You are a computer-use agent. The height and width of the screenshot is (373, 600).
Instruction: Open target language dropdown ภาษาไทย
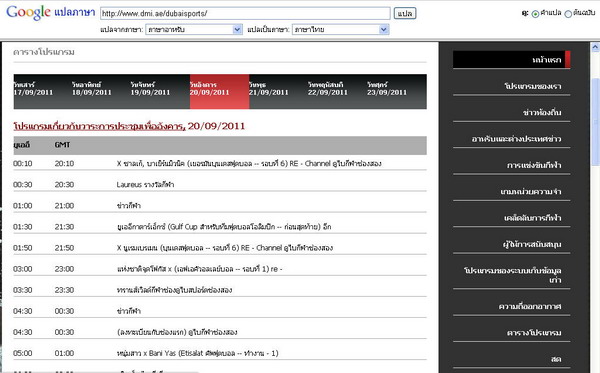click(341, 29)
